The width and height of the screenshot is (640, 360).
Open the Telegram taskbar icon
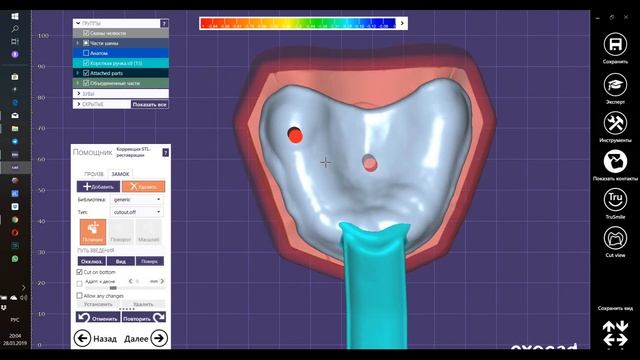coord(15,142)
